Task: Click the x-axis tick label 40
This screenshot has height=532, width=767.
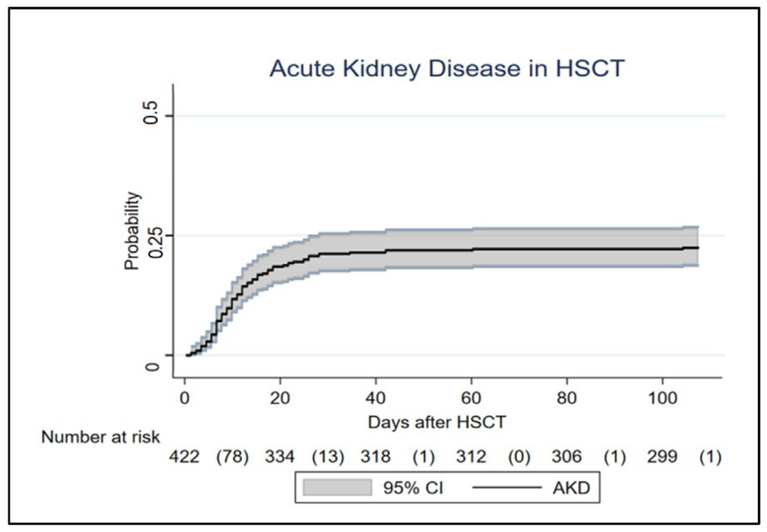Action: click(x=375, y=398)
